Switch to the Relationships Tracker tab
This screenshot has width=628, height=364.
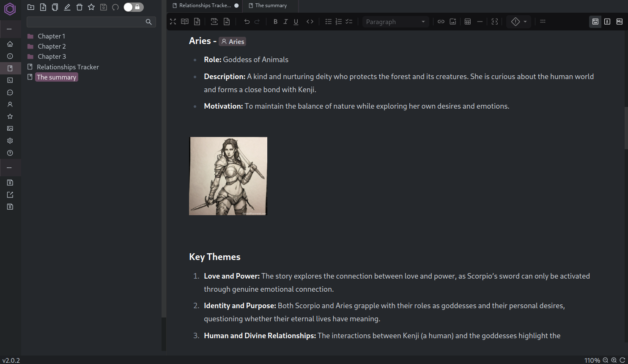(205, 6)
